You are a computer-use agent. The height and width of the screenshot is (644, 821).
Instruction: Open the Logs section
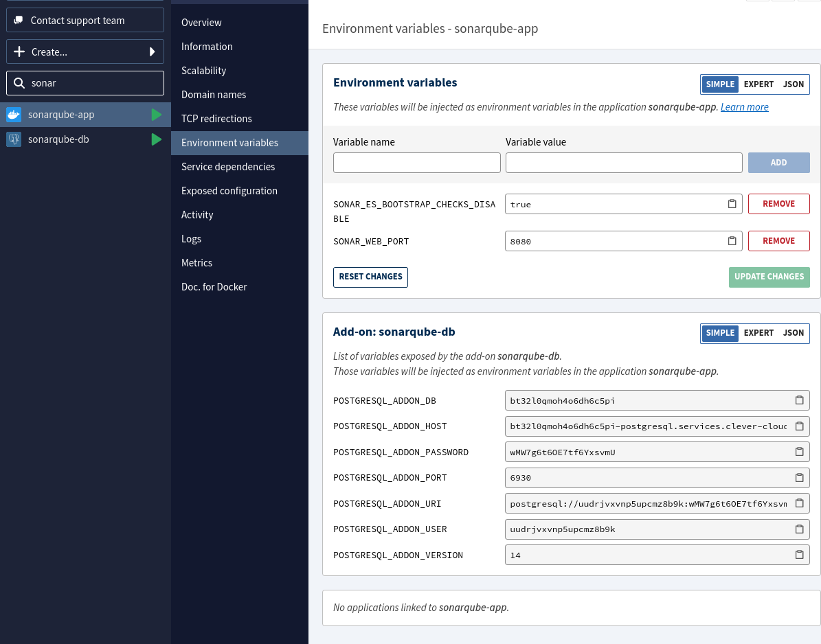point(191,238)
